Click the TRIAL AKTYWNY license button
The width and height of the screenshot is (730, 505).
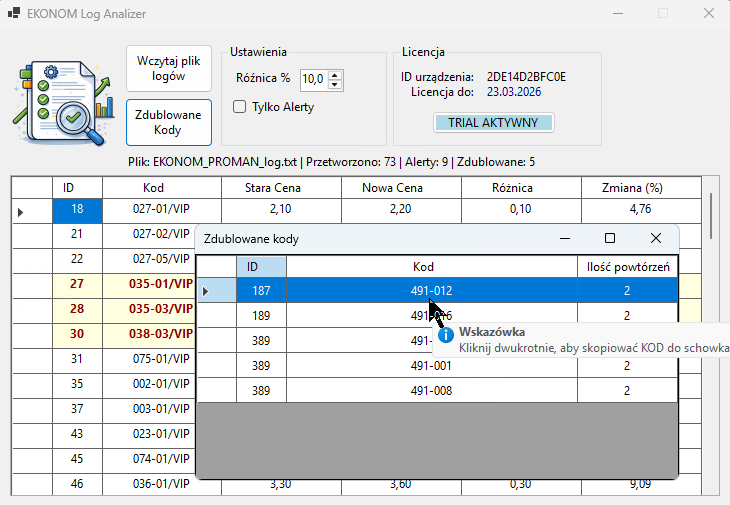pos(493,122)
